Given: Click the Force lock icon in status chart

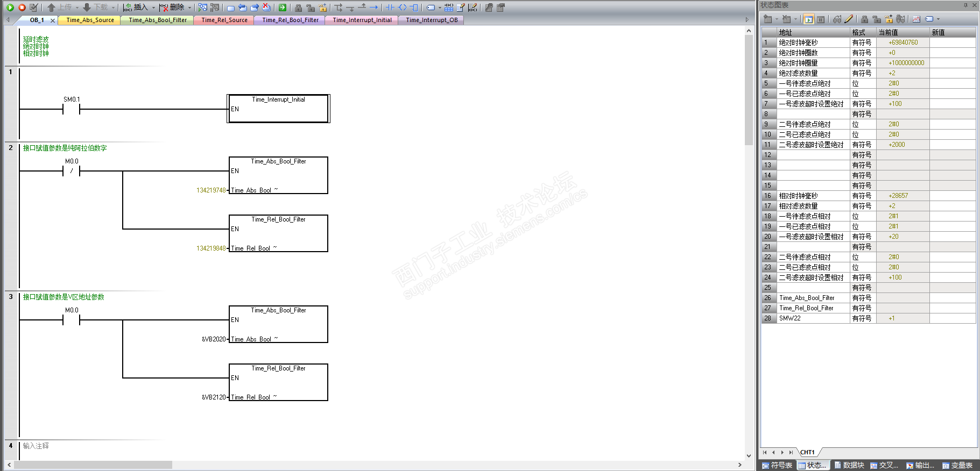Looking at the screenshot, I should click(x=864, y=19).
